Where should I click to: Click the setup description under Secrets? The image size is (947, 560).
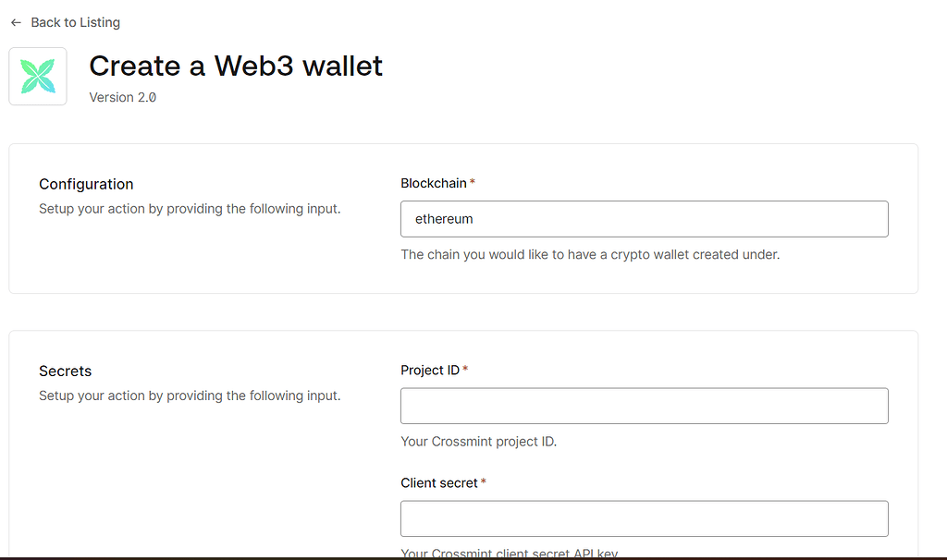[x=190, y=396]
